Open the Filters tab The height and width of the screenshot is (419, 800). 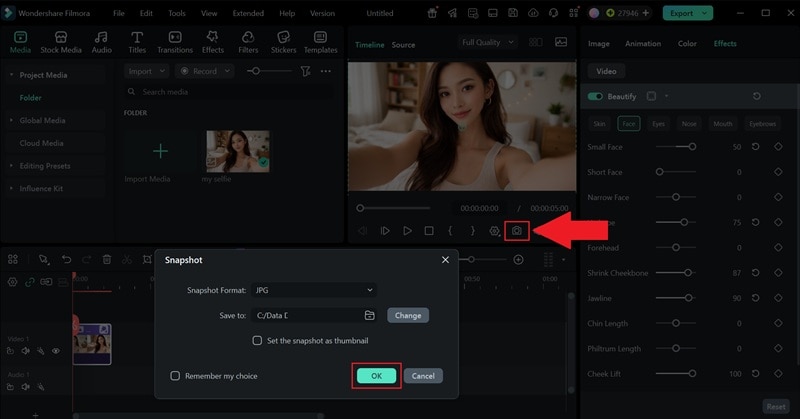[x=248, y=42]
